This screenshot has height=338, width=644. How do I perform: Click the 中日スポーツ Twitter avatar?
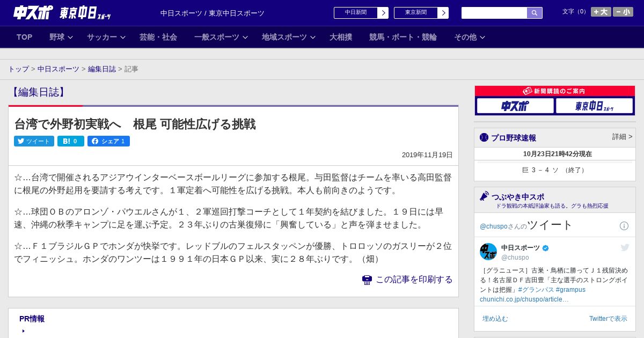pos(488,252)
